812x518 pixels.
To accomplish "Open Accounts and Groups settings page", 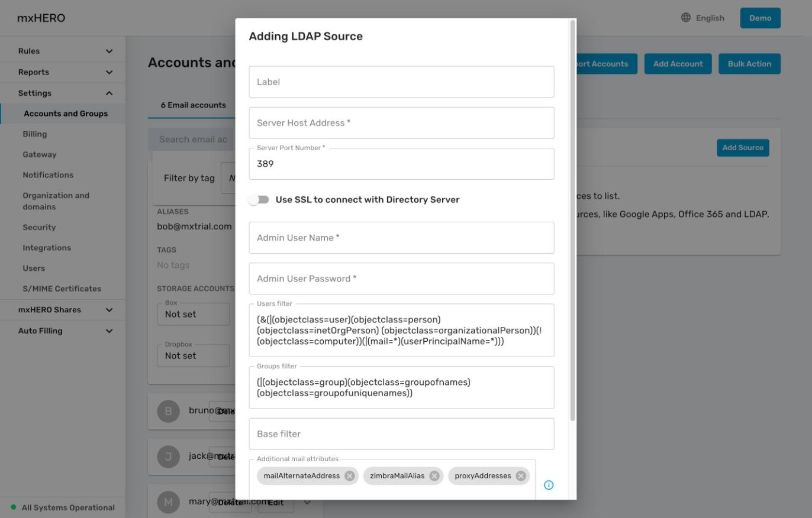I will tap(63, 114).
